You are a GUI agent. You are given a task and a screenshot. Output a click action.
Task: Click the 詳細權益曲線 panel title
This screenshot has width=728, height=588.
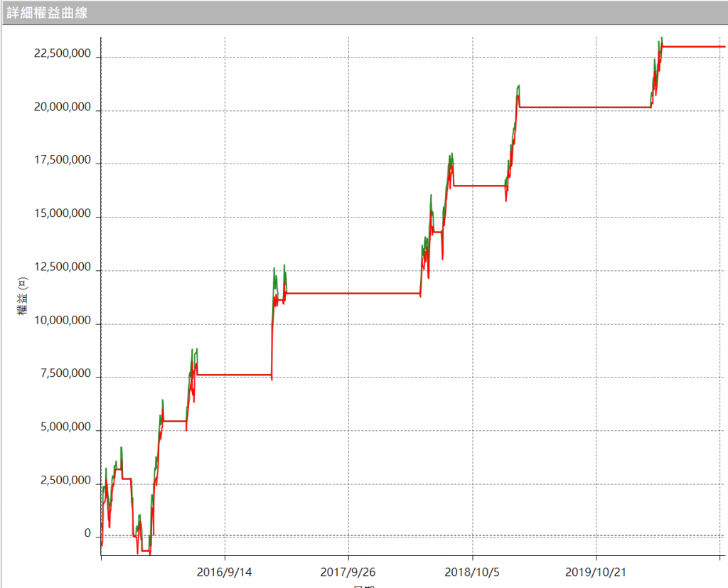coord(47,13)
